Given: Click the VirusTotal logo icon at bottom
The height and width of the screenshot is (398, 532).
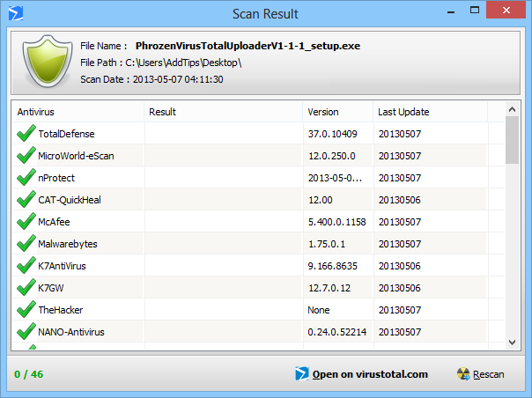Looking at the screenshot, I should pos(301,373).
